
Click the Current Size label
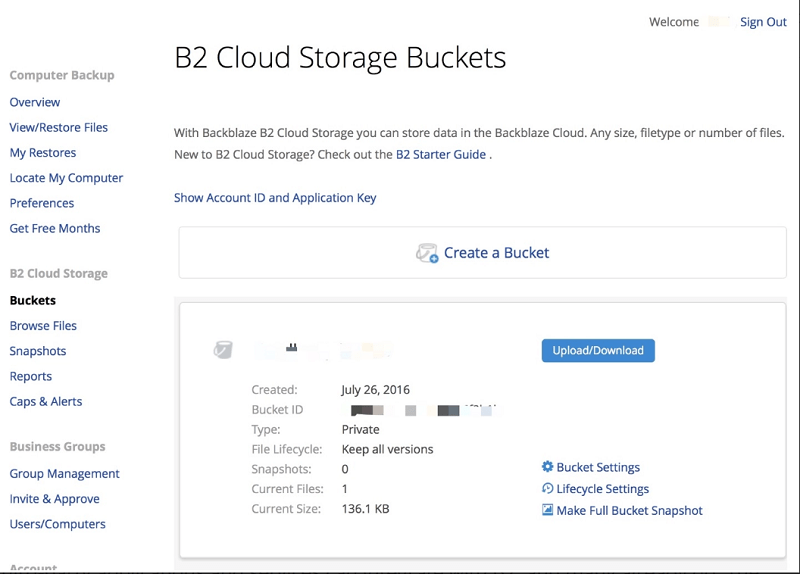coord(286,509)
